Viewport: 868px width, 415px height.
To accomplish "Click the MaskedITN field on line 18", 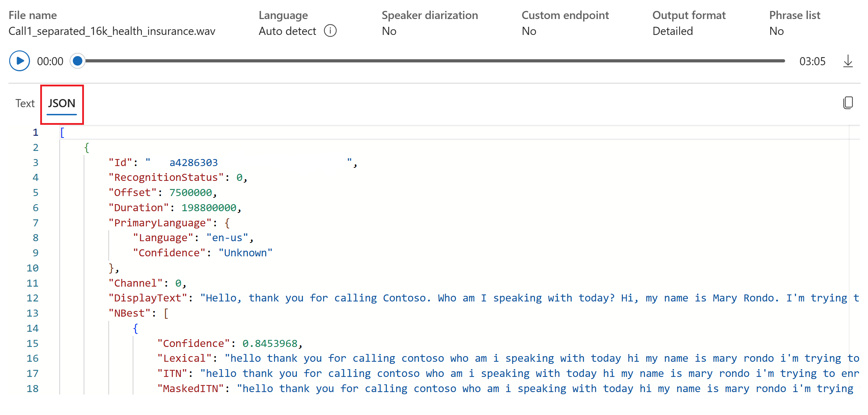I will tap(191, 388).
